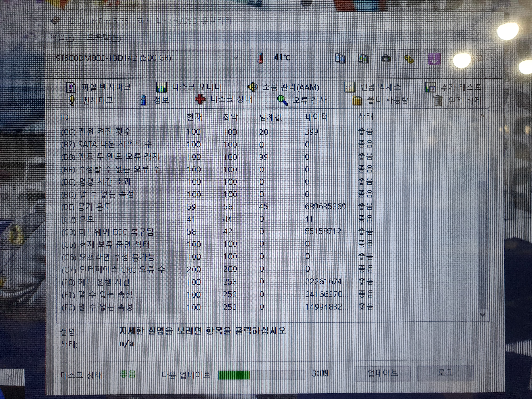The width and height of the screenshot is (532, 399).
Task: Click the data value 399
Action: click(312, 132)
